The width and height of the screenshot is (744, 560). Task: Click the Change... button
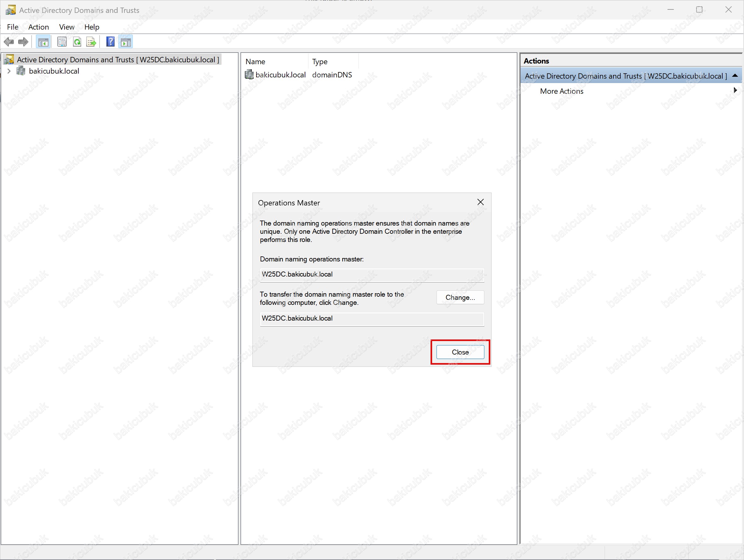460,298
